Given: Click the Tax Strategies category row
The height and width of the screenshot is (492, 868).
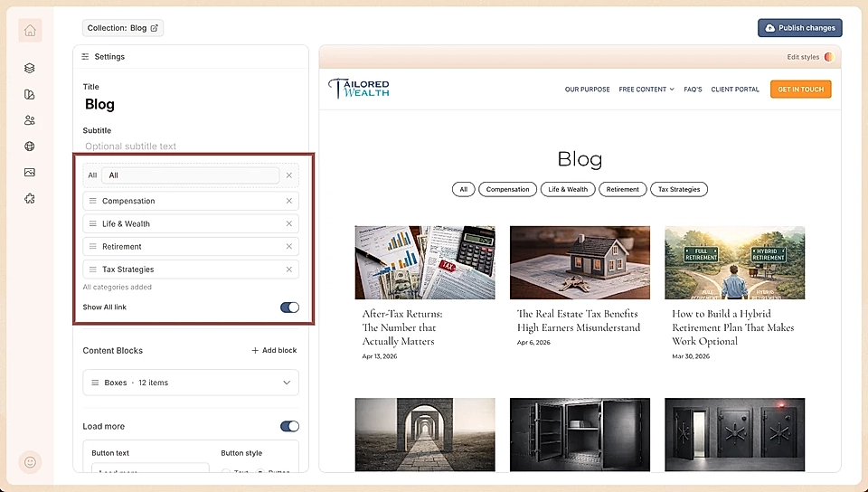Looking at the screenshot, I should pos(191,270).
